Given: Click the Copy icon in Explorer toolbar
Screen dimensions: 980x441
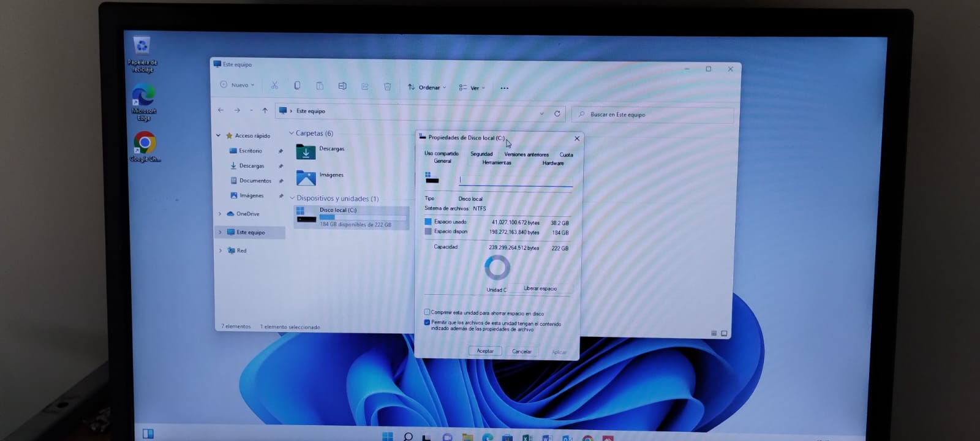Looking at the screenshot, I should (297, 86).
